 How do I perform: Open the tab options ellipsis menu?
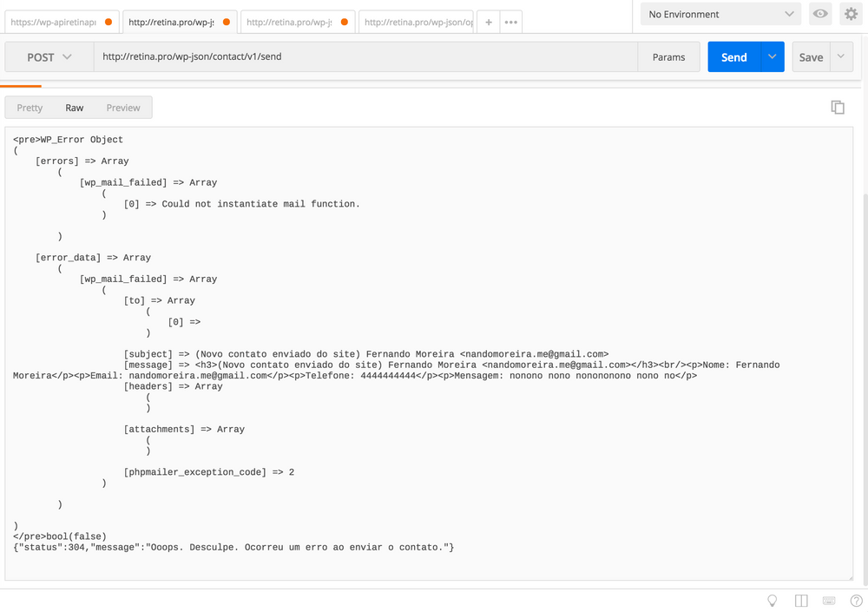[x=511, y=23]
